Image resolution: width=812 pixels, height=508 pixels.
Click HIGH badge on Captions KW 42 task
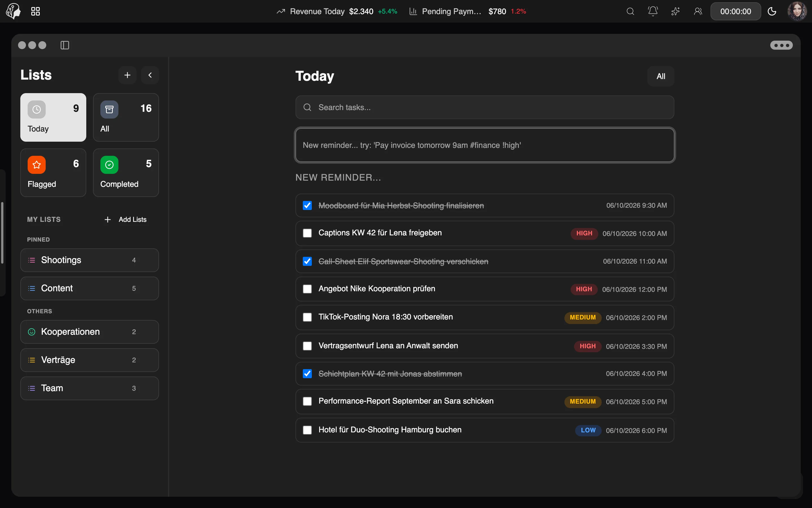(584, 233)
